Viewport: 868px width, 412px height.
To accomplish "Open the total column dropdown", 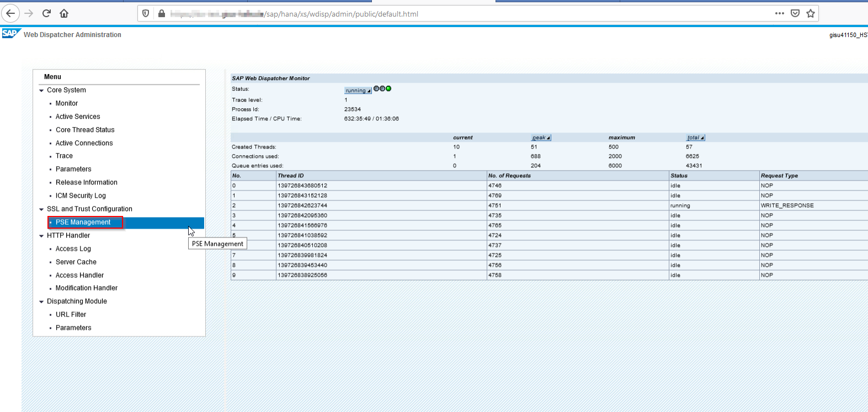I will point(695,138).
